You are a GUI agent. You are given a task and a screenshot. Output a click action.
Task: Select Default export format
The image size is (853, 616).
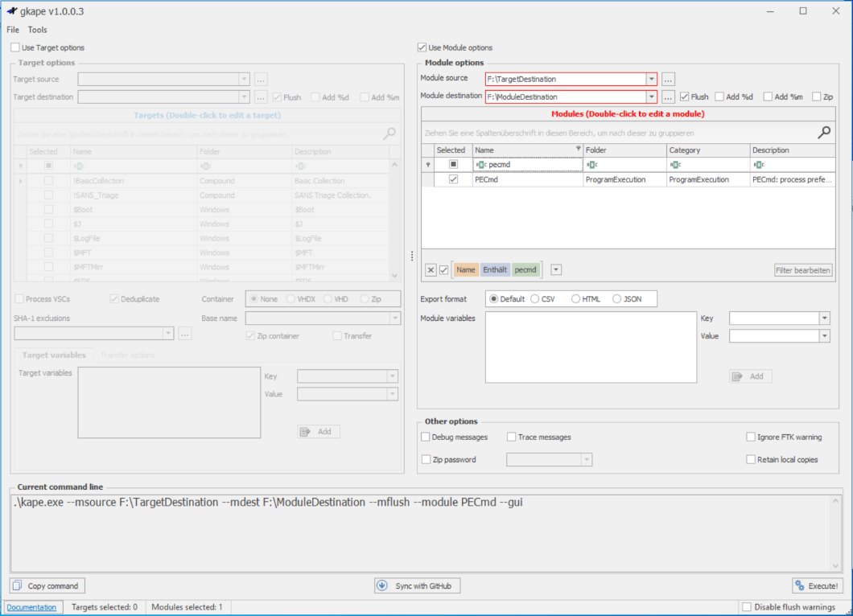pyautogui.click(x=493, y=299)
